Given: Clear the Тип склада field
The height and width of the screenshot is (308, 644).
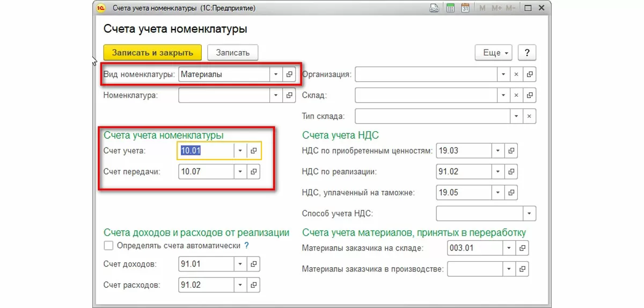Looking at the screenshot, I should click(530, 116).
